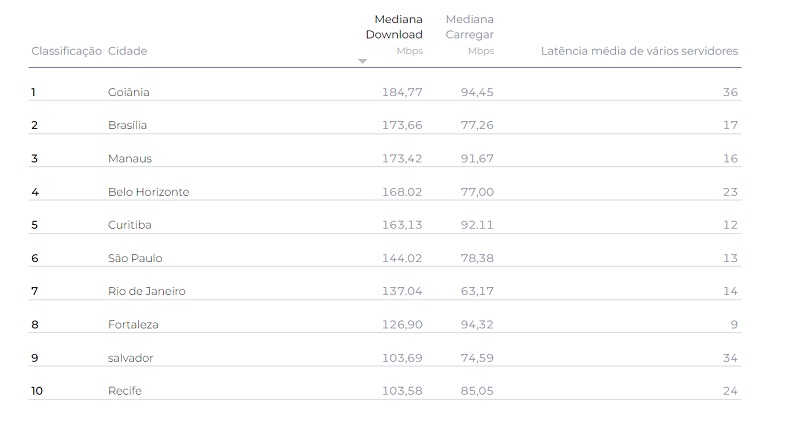Click the sort arrow under Mediana Download

tap(362, 61)
